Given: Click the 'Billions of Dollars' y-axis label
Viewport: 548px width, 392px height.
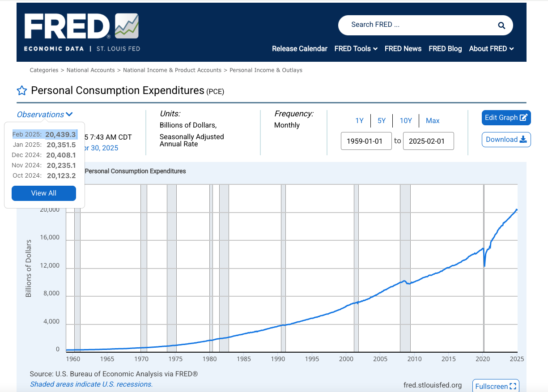Looking at the screenshot, I should click(29, 268).
